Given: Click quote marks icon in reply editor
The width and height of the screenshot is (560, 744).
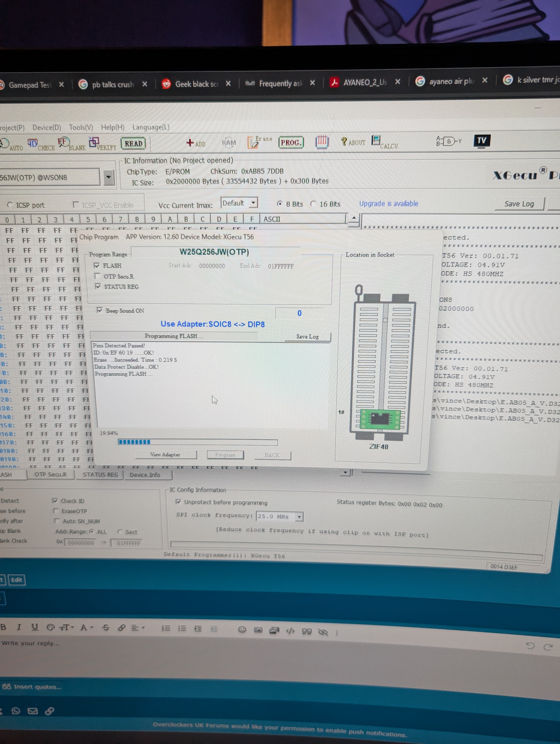Looking at the screenshot, I should tap(307, 631).
